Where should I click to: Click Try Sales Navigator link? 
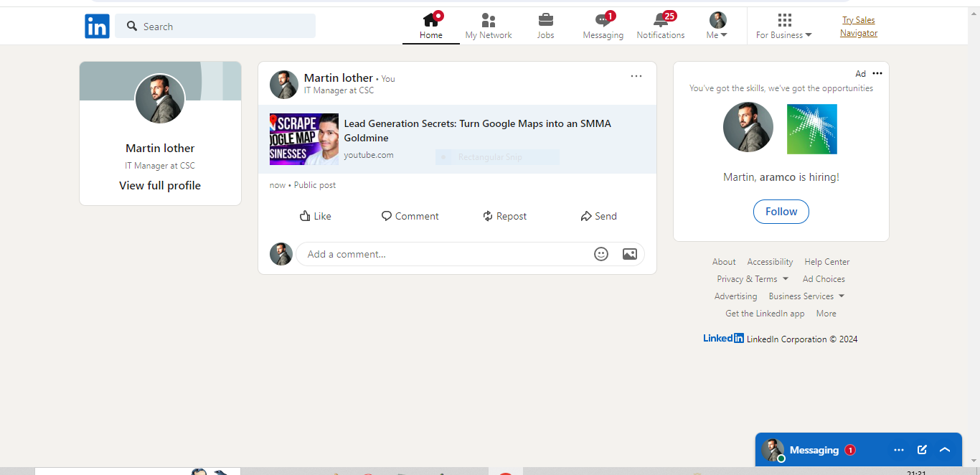pyautogui.click(x=859, y=27)
